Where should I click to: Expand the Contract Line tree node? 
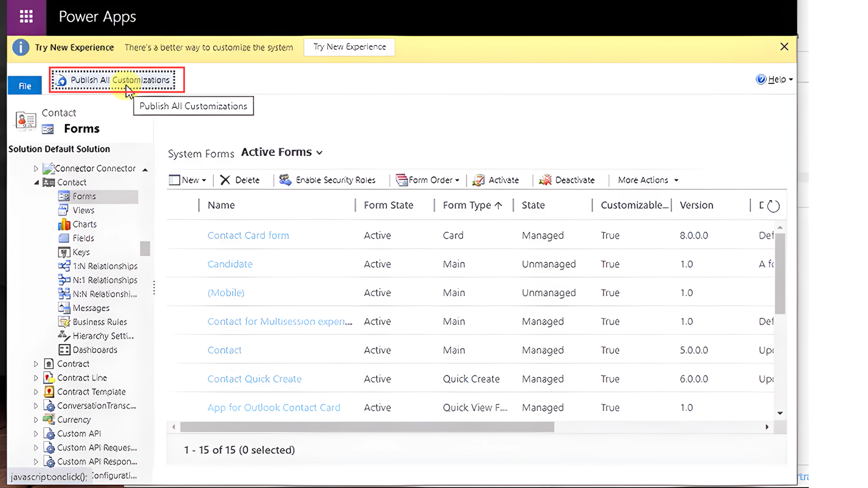tap(36, 378)
